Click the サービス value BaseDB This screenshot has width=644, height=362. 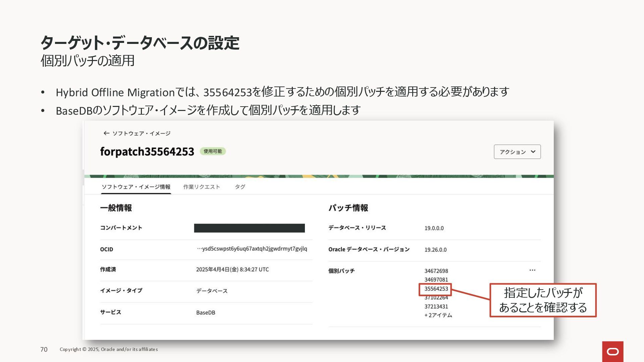coord(206,312)
